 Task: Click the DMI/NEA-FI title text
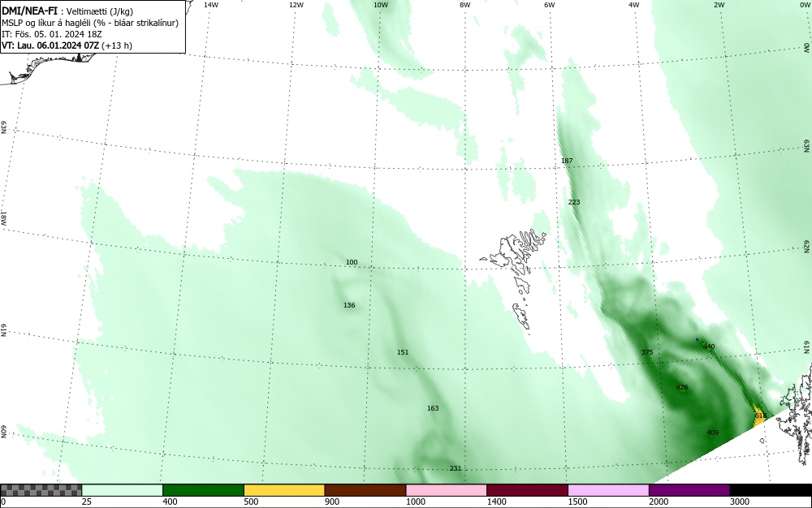coord(29,11)
